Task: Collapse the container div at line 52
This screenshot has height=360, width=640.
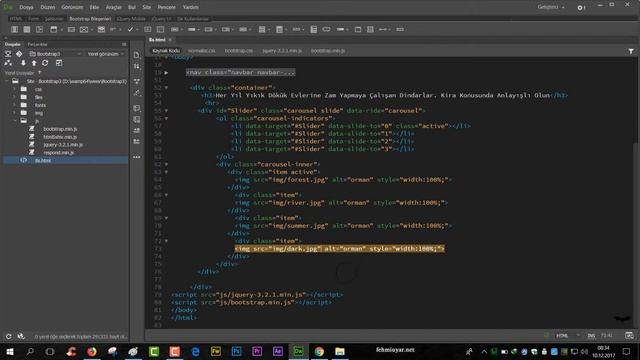Action: (166, 87)
